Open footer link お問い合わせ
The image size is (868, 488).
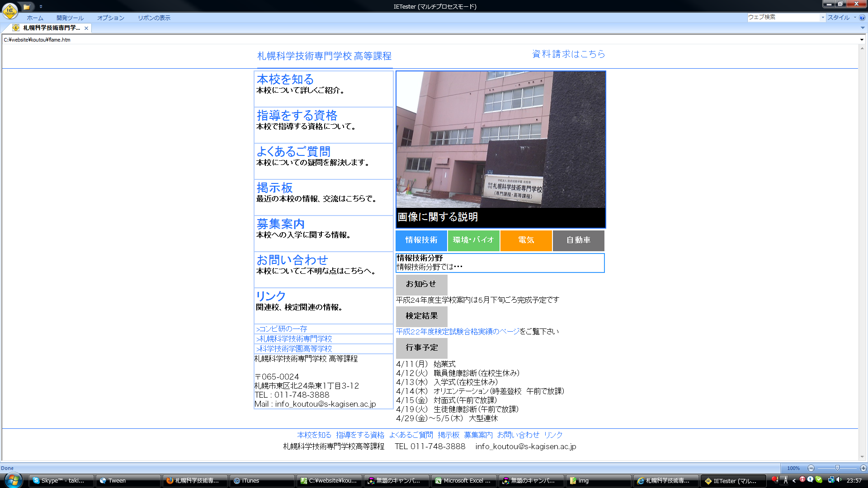click(x=518, y=435)
